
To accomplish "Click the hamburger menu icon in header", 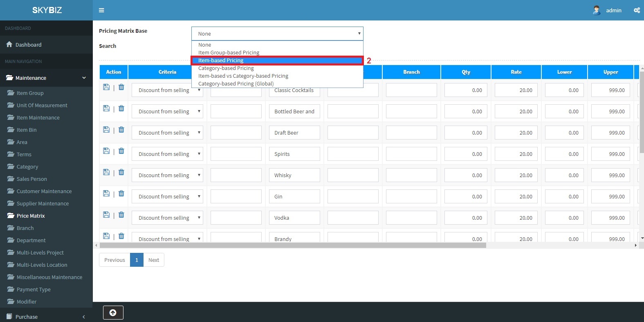I will (101, 10).
